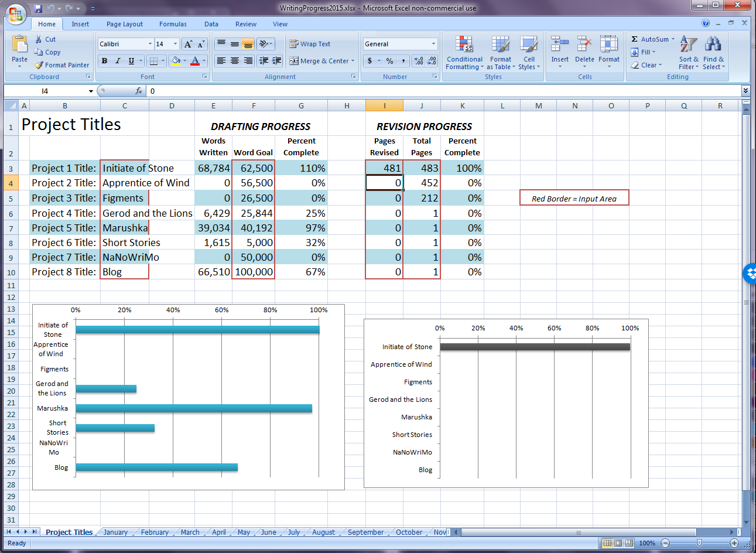
Task: Switch to the Page Layout ribbon tab
Action: (124, 24)
